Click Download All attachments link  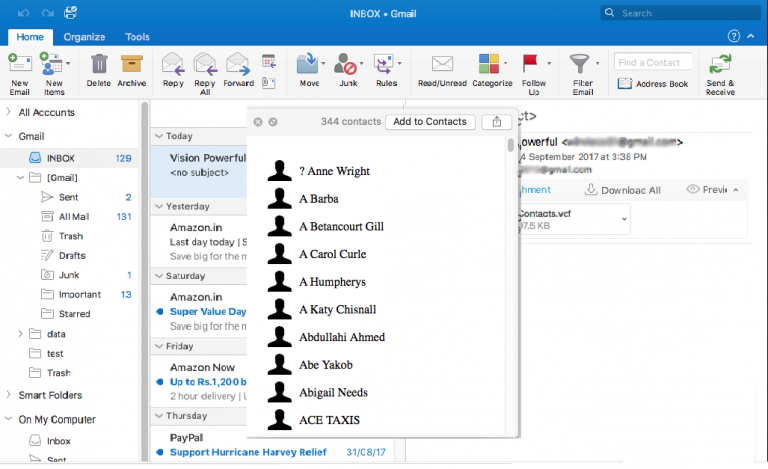pos(622,190)
